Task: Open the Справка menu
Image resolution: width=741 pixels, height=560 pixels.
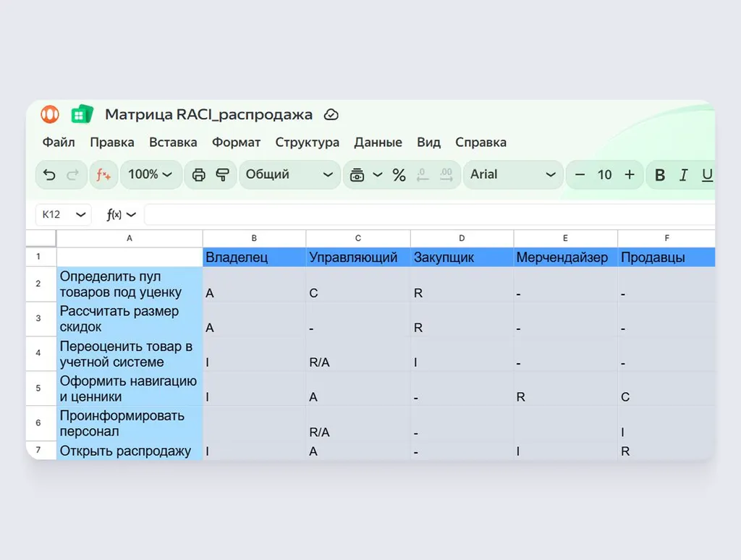Action: [x=480, y=143]
